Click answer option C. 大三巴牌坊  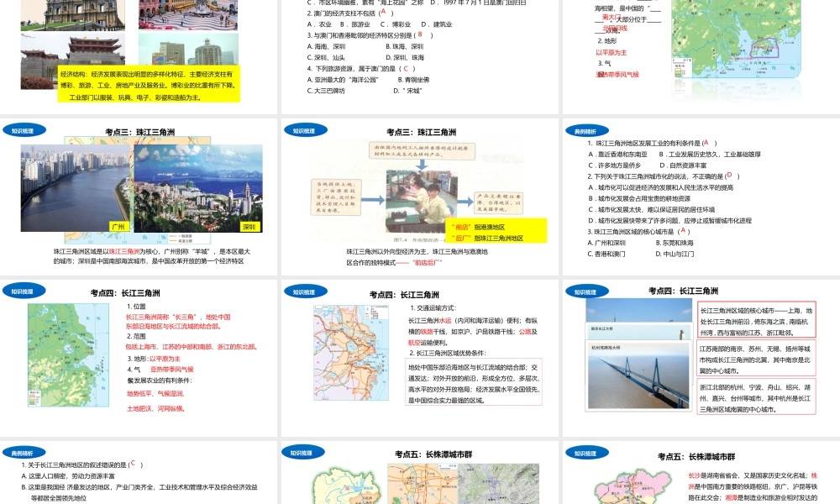pos(326,91)
